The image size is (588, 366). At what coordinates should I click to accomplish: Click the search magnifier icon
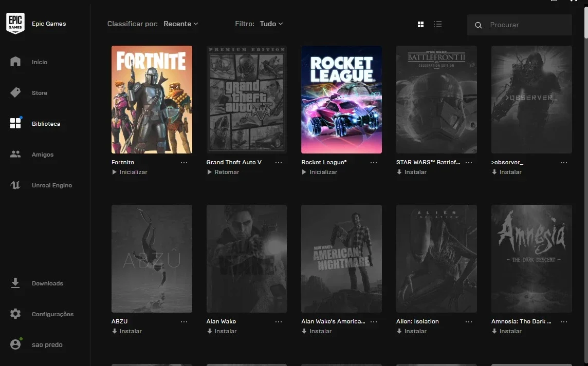click(478, 25)
